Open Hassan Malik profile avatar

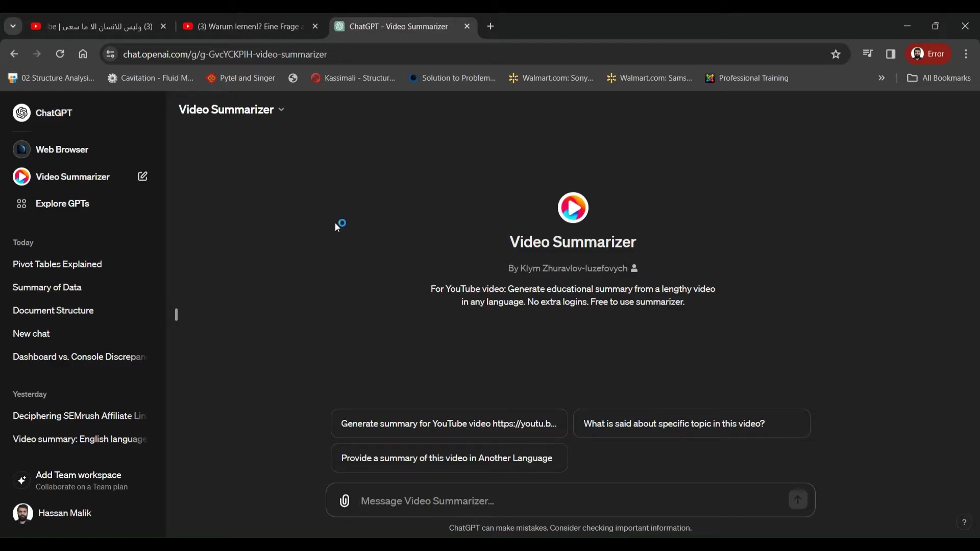point(22,513)
